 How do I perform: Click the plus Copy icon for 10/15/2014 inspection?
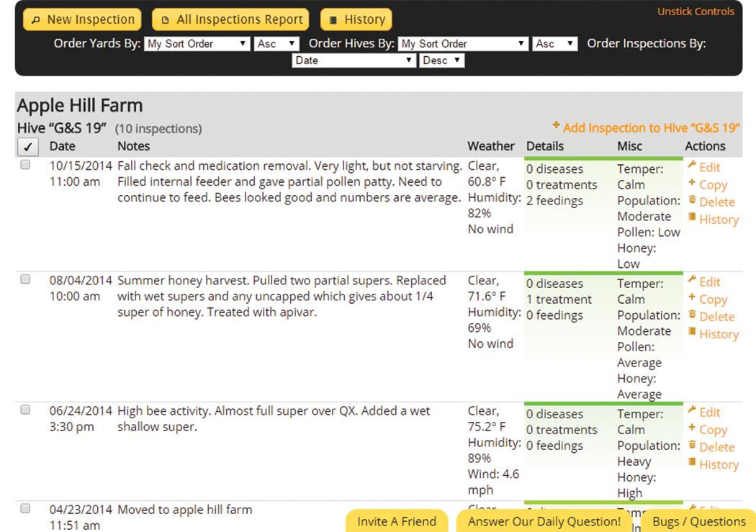[x=692, y=184]
